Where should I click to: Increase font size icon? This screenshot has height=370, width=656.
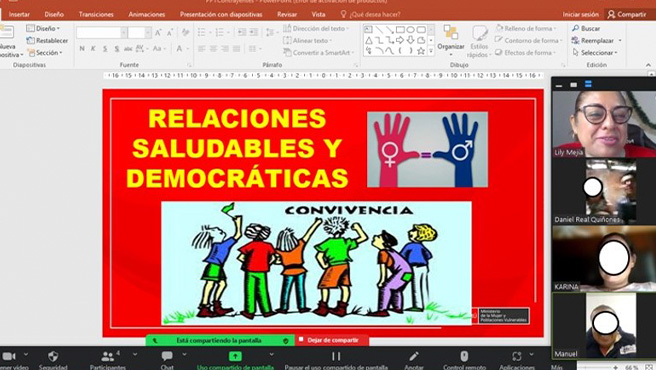point(158,32)
